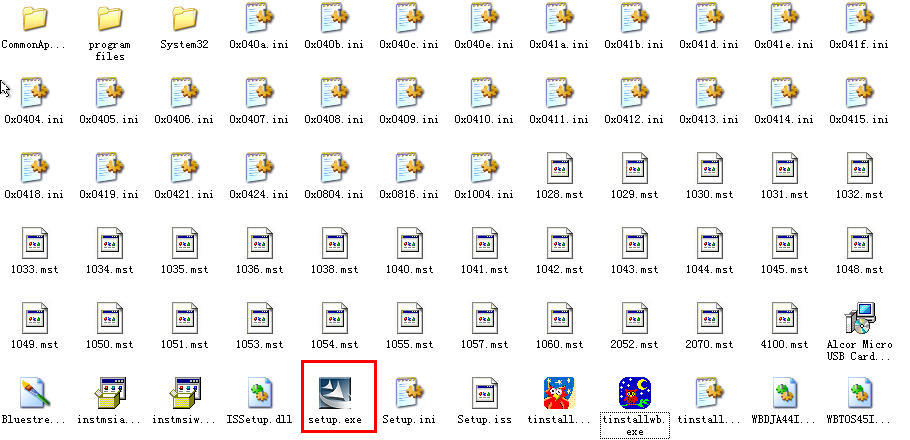
Task: Select the file name 1036.mst
Action: (259, 269)
